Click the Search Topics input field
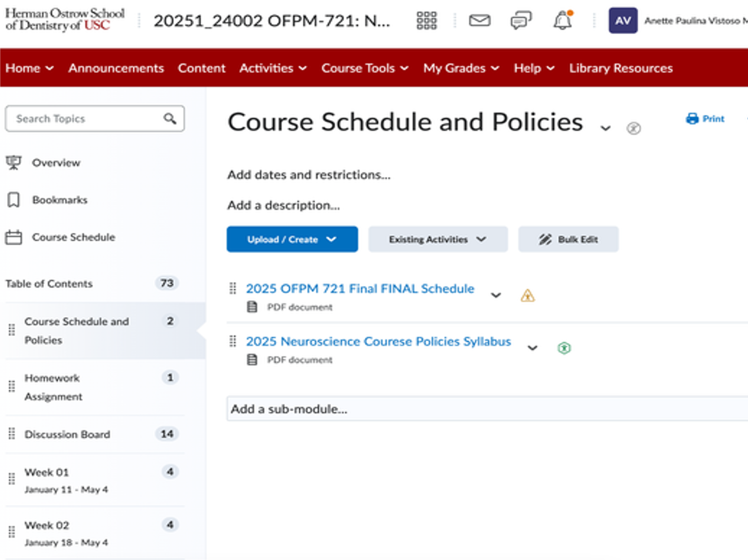 (x=95, y=119)
